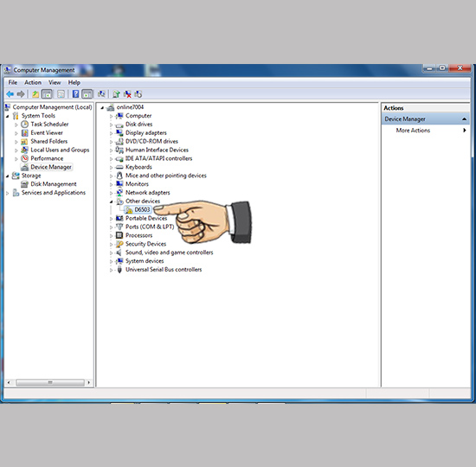The width and height of the screenshot is (476, 467).
Task: Expand the Display adapters category
Action: click(111, 133)
